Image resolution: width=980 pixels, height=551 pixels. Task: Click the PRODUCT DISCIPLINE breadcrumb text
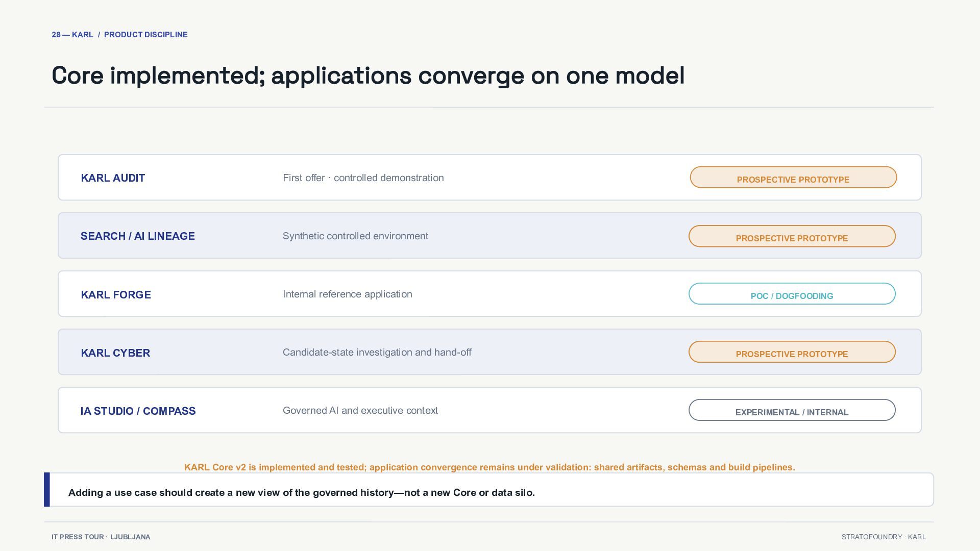146,35
